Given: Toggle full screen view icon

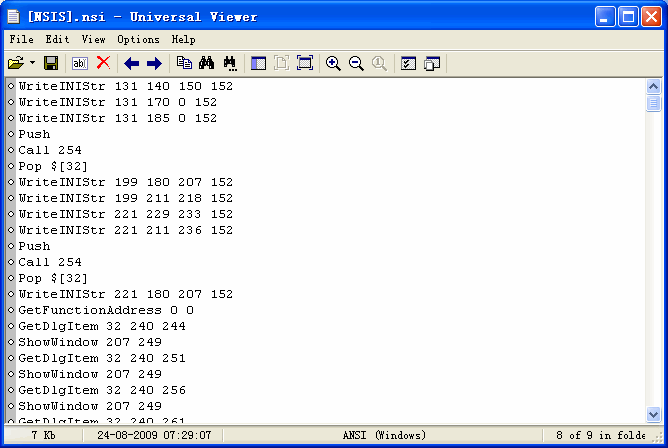Looking at the screenshot, I should pos(305,63).
